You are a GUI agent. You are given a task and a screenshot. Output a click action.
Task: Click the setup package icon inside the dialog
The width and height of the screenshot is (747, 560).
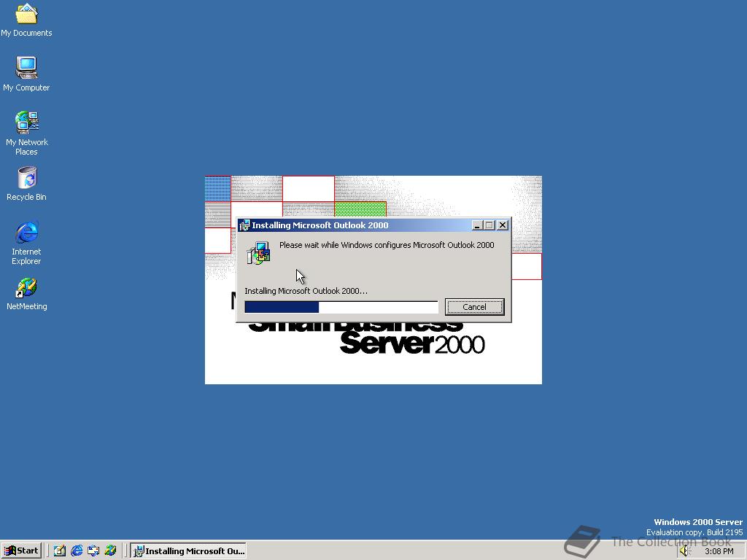[x=259, y=253]
